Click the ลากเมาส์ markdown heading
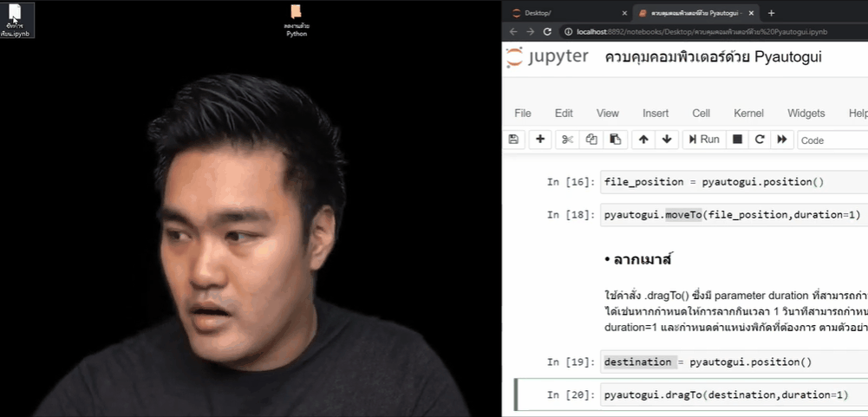 click(x=637, y=259)
